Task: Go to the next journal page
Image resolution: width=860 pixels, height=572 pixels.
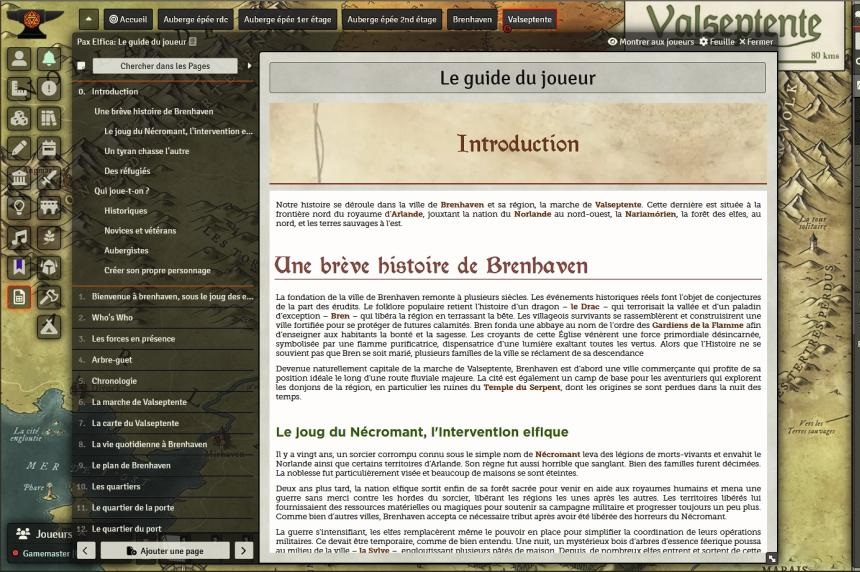Action: [x=243, y=551]
